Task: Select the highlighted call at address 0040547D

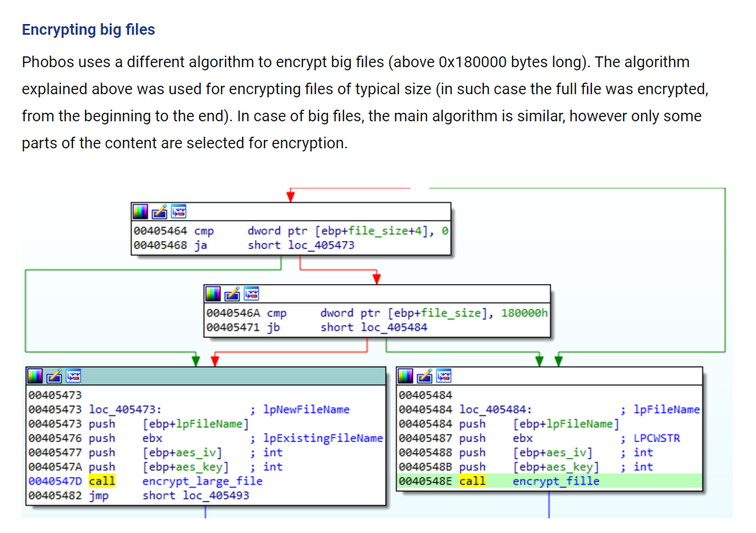Action: 102,481
